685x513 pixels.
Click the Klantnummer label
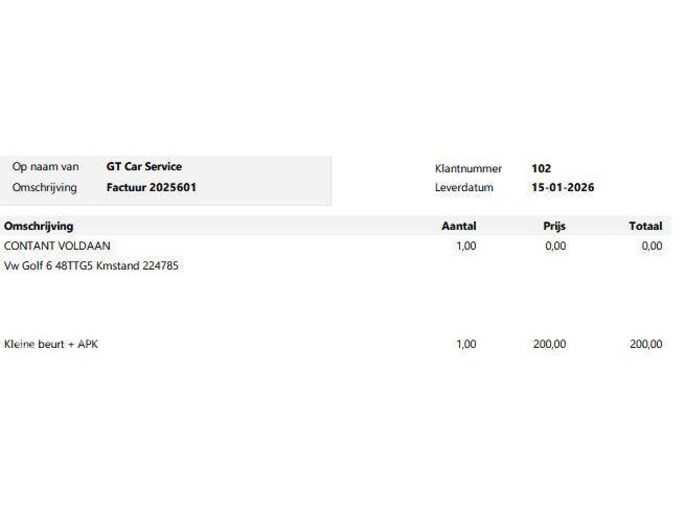pos(468,169)
